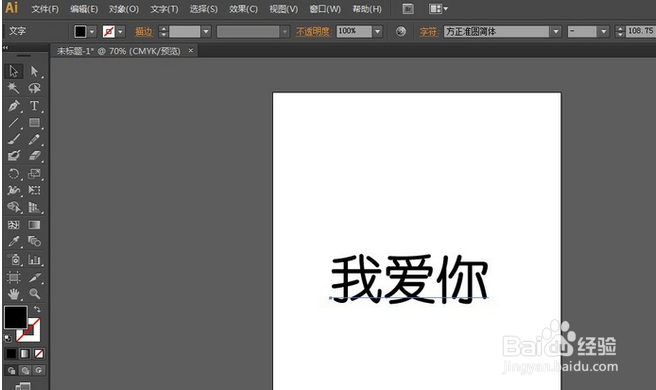Open the 帮助(H) menu
Image resolution: width=656 pixels, height=390 pixels.
coord(367,9)
